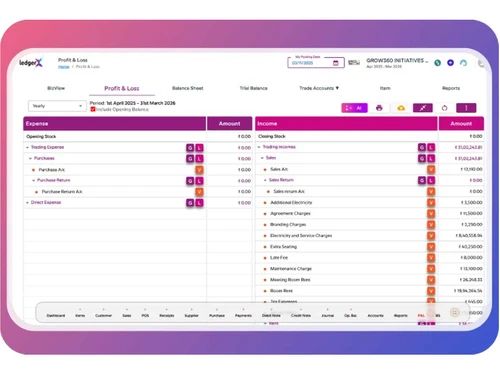Click G button on Trading Incomes row
Viewport: 500px width, 375px height.
422,147
